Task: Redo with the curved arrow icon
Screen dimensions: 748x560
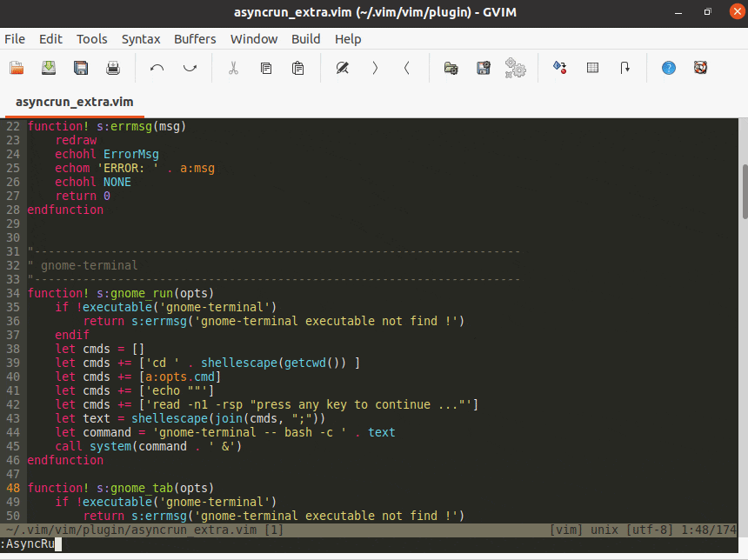Action: 190,68
